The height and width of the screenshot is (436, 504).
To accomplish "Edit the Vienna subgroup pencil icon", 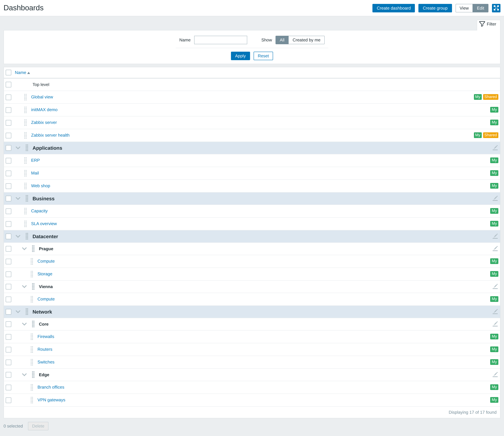I will click(x=495, y=286).
